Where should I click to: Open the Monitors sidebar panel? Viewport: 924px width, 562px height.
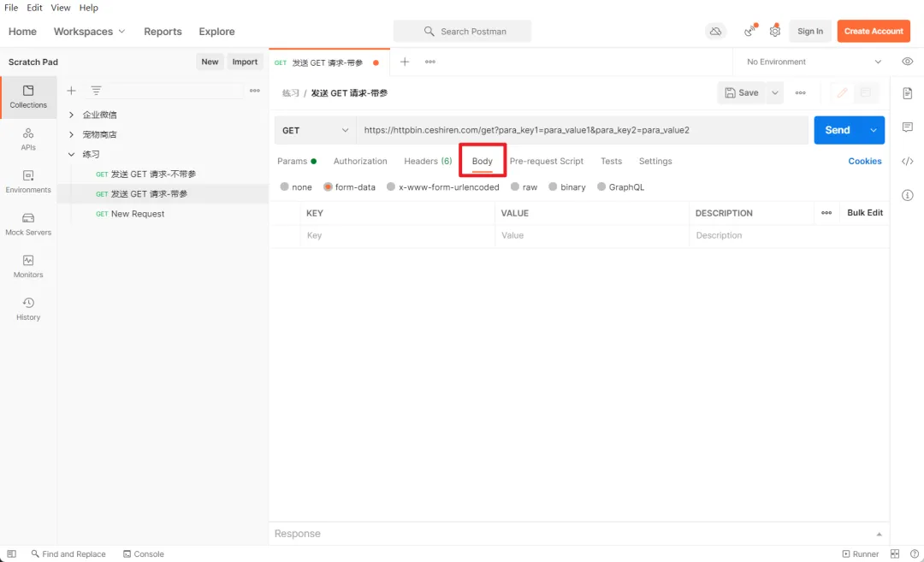coord(28,267)
